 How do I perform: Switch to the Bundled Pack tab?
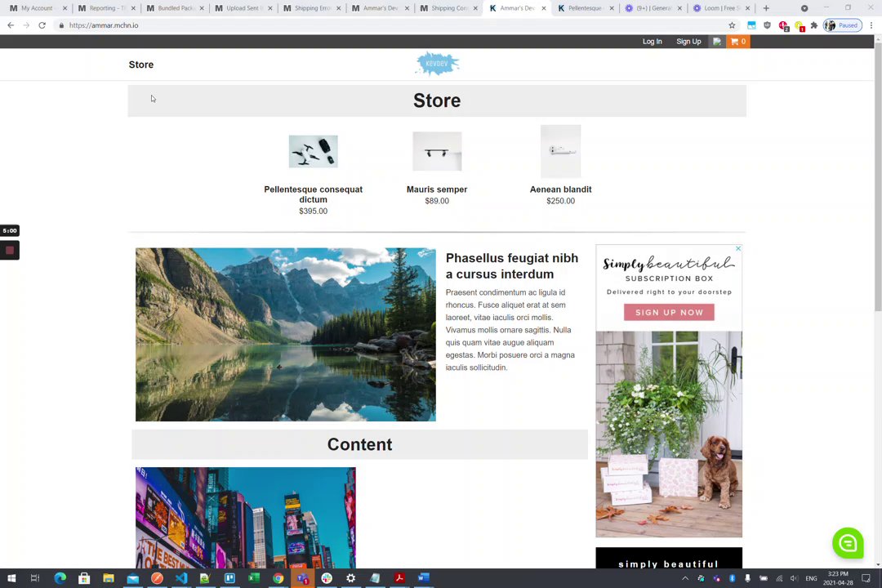pyautogui.click(x=175, y=8)
